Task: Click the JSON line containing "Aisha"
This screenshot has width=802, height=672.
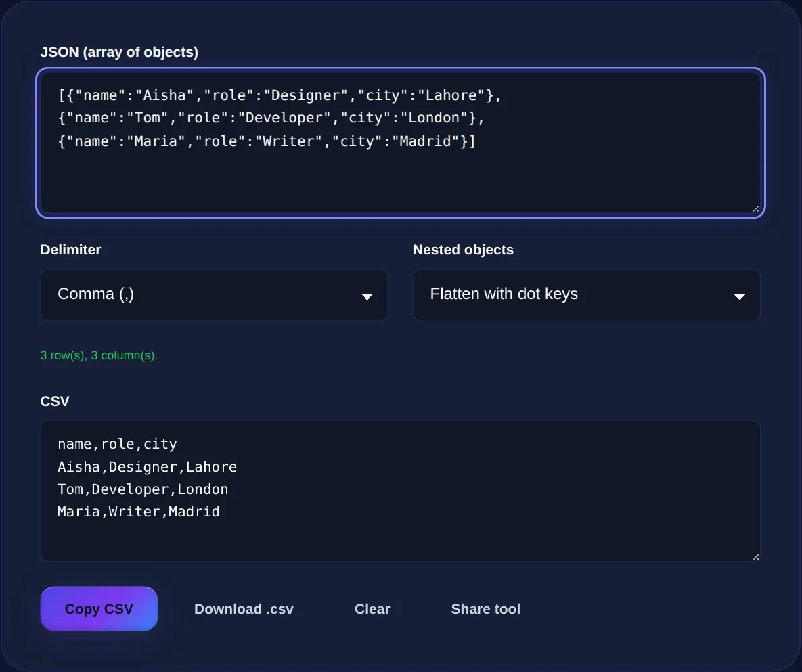Action: click(x=280, y=95)
